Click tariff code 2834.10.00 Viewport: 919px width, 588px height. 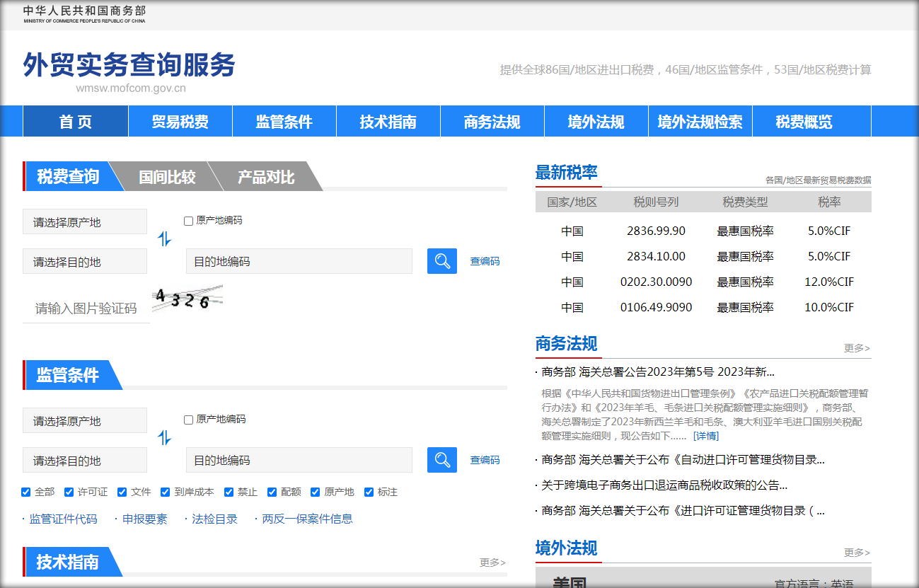pyautogui.click(x=657, y=256)
